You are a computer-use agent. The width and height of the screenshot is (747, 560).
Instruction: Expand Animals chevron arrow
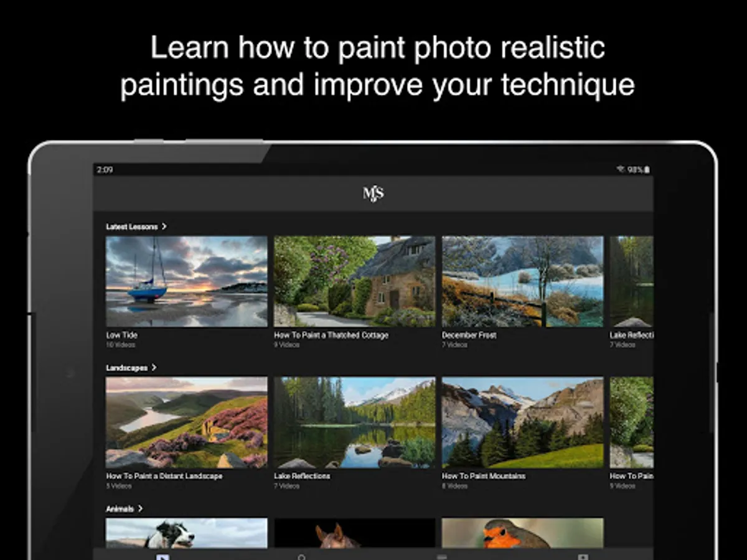click(x=140, y=509)
